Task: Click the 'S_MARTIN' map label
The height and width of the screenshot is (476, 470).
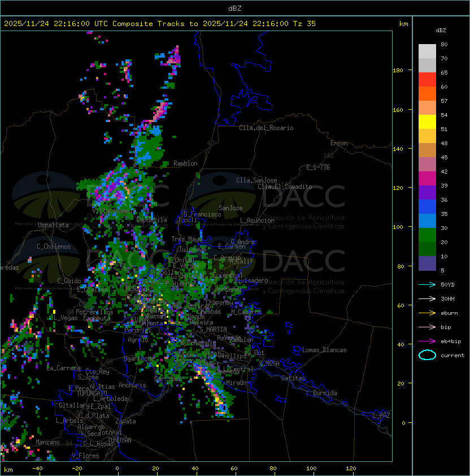Action: (x=213, y=330)
